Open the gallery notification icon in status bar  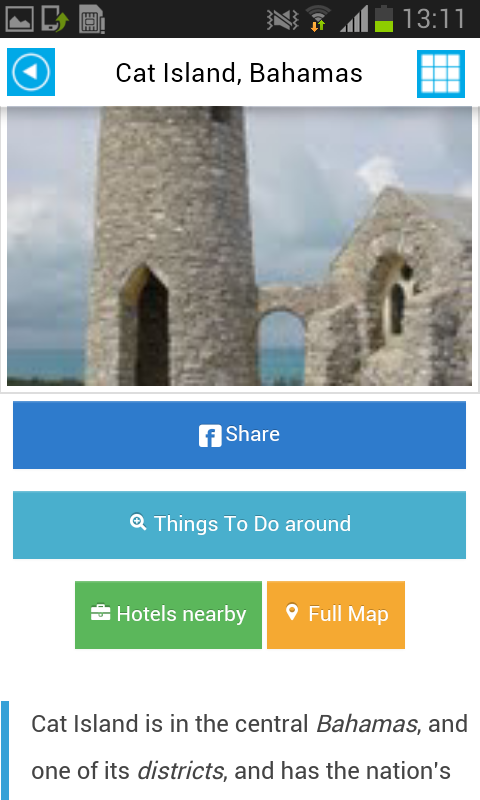coord(19,19)
